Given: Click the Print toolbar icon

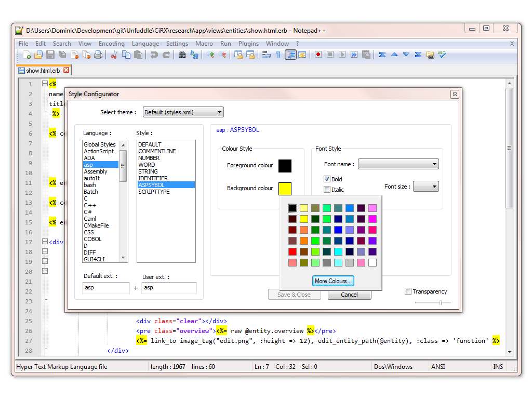Looking at the screenshot, I should point(98,55).
